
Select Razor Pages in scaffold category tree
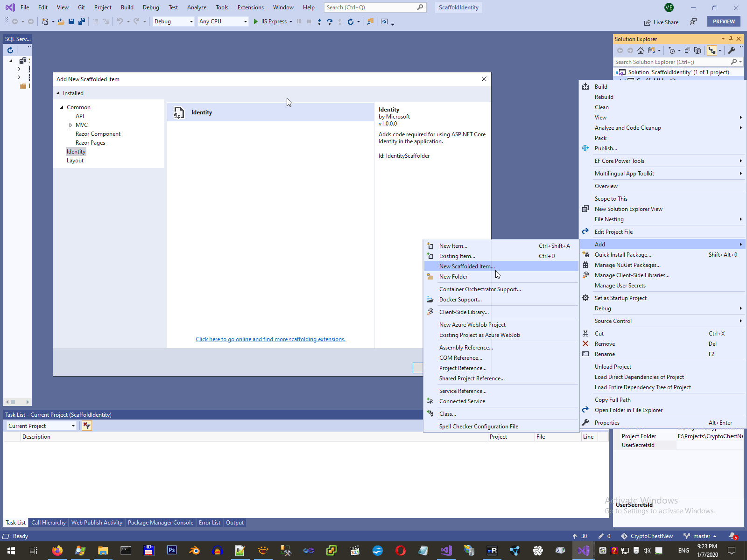click(90, 143)
